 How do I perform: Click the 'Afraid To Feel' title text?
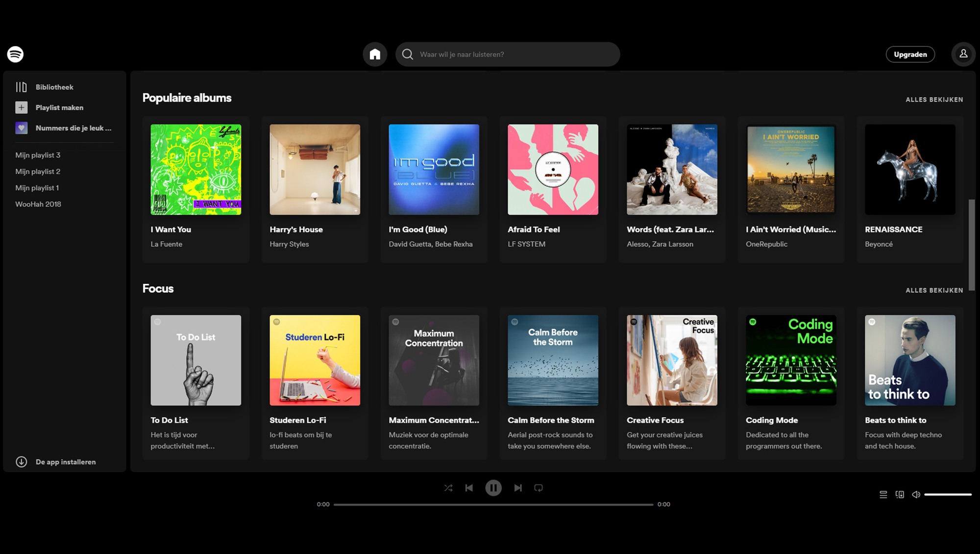click(534, 229)
